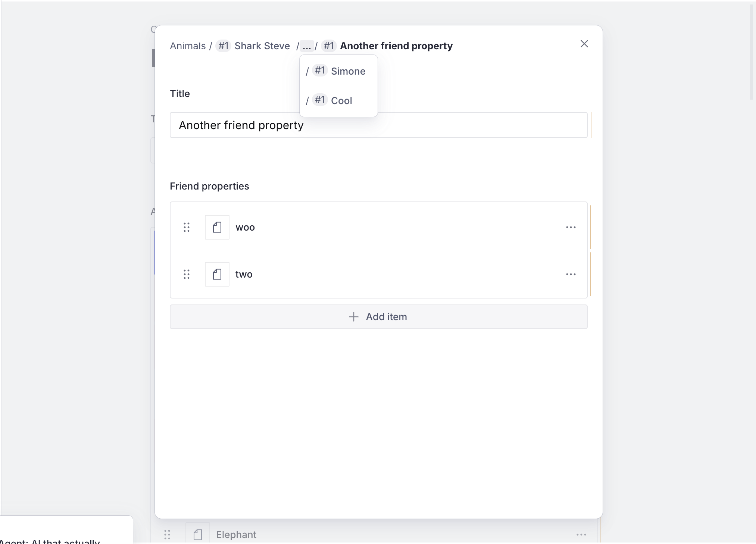Click the drag handle next to "two"
Screen dimensions: 756x544
(187, 274)
